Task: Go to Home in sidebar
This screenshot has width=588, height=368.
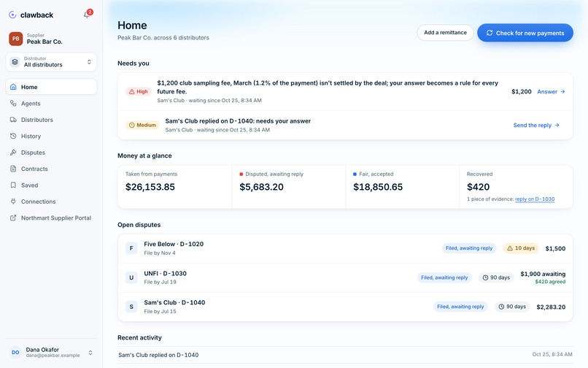Action: (x=51, y=87)
